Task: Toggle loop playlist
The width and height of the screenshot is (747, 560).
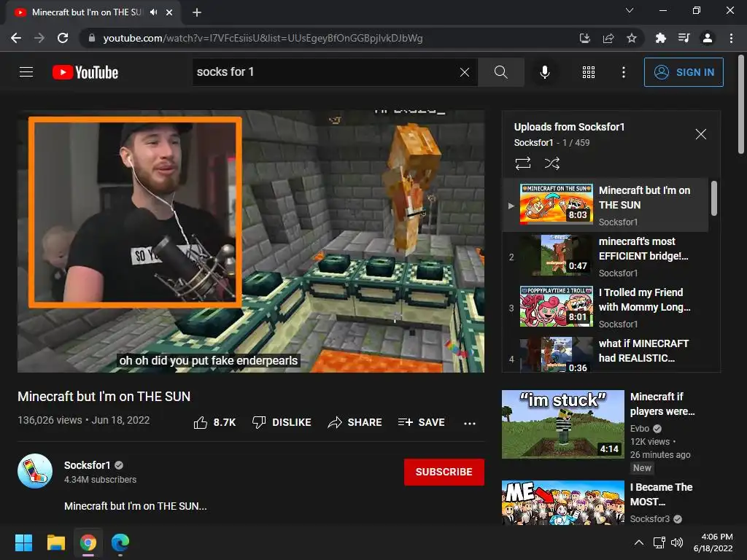Action: tap(523, 163)
